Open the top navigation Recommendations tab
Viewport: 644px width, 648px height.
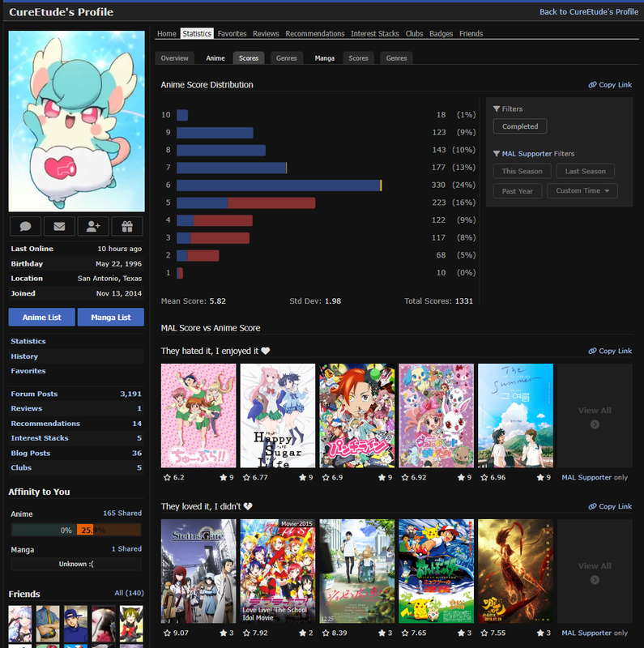[314, 33]
